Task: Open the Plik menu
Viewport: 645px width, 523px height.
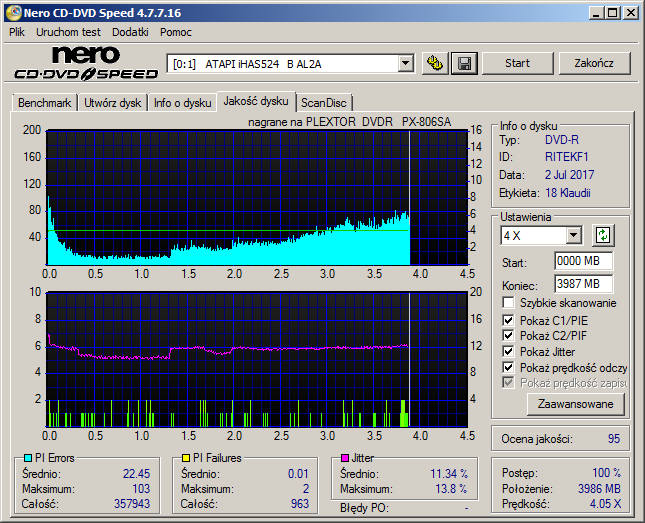Action: click(x=17, y=32)
